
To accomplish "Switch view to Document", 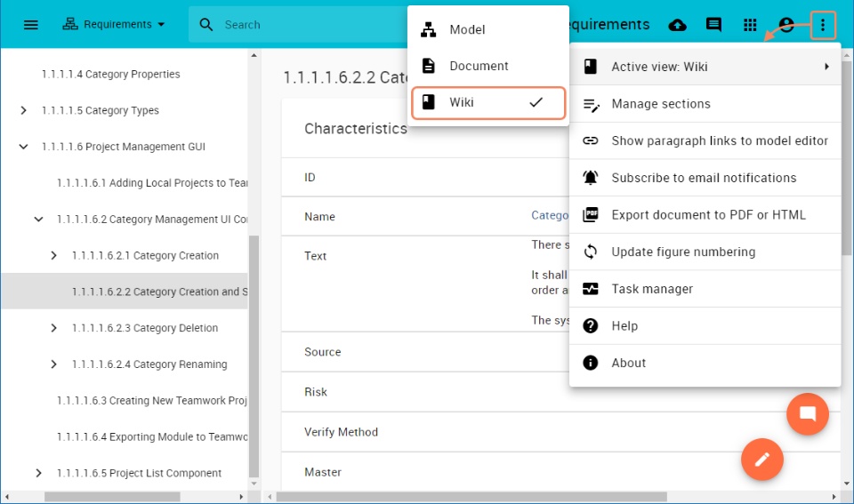I will tap(488, 66).
